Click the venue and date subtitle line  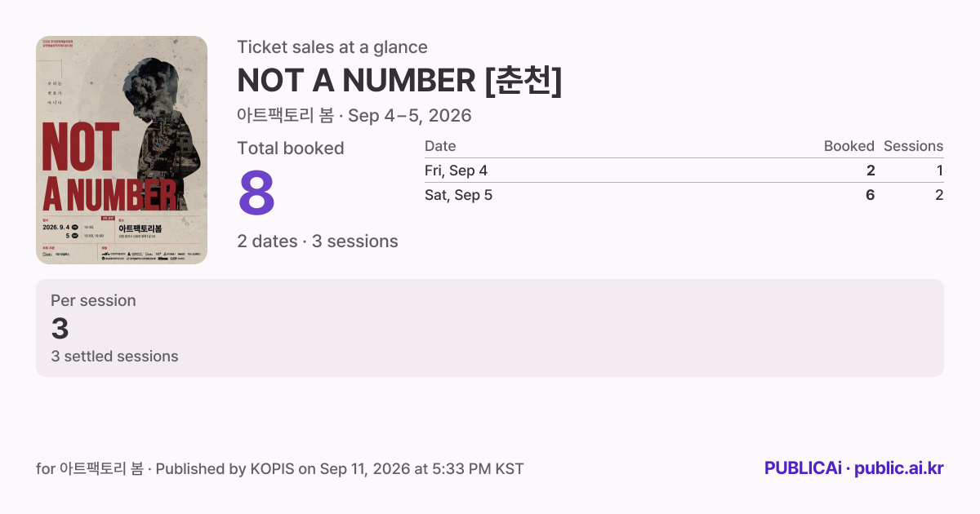coord(354,115)
